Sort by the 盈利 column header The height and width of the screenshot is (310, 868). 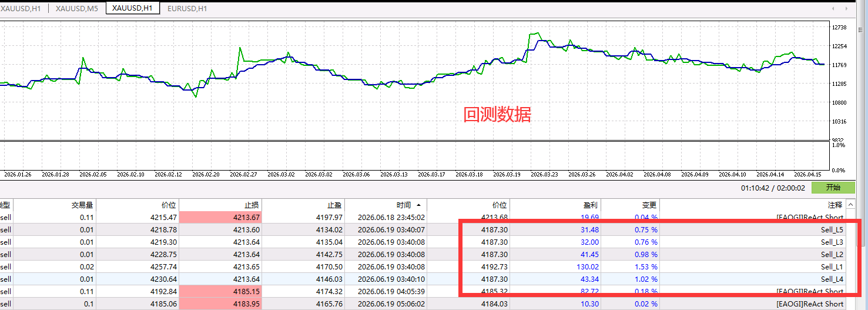pyautogui.click(x=591, y=205)
